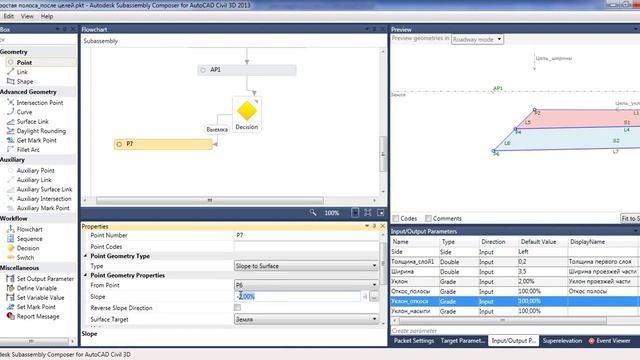Click the Point Number field P7

[x=306, y=235]
